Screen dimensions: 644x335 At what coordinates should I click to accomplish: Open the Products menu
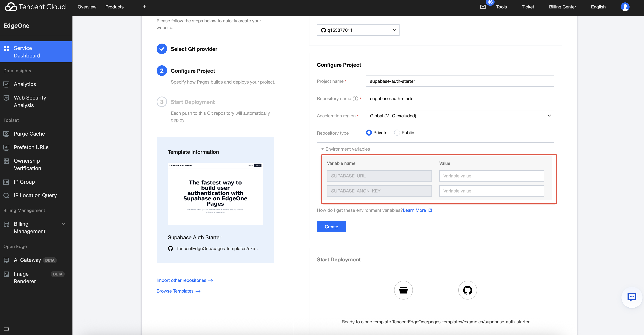[x=114, y=7]
